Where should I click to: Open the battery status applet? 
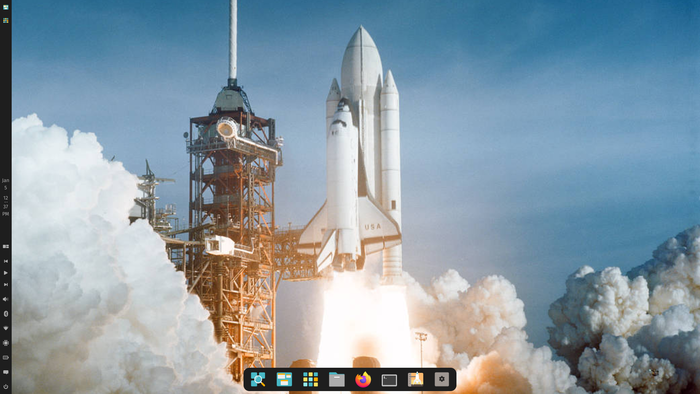pyautogui.click(x=6, y=357)
